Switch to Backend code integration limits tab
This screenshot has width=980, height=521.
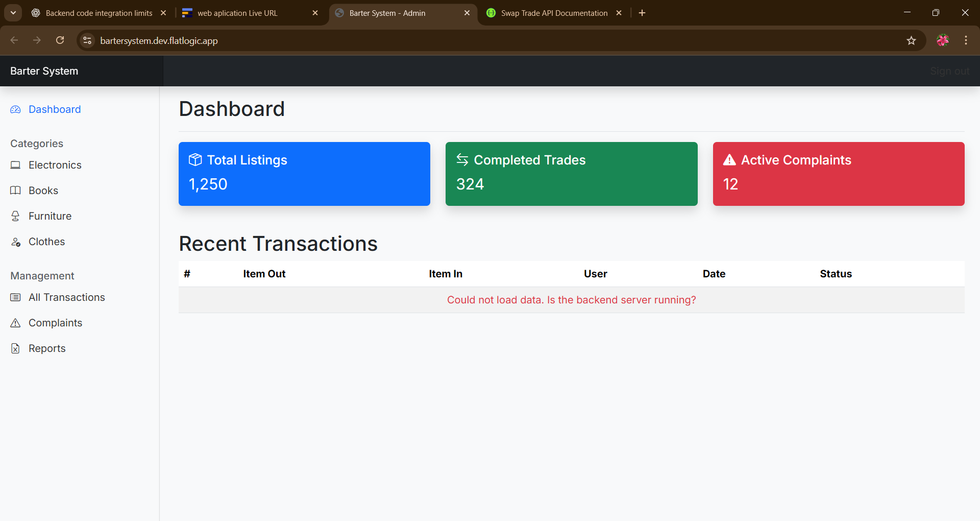click(x=99, y=13)
